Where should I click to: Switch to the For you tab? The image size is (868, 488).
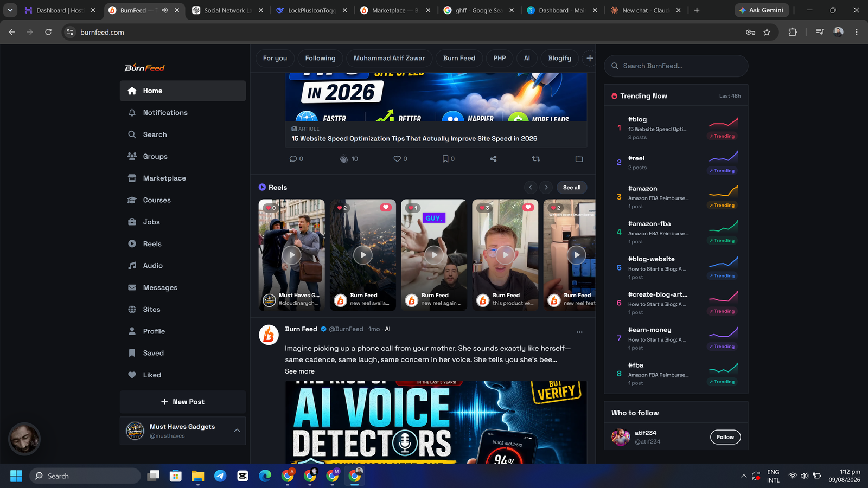pos(275,58)
